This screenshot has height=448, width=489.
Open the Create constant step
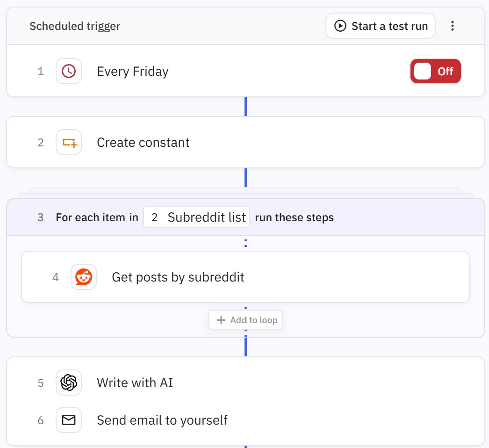pos(143,142)
